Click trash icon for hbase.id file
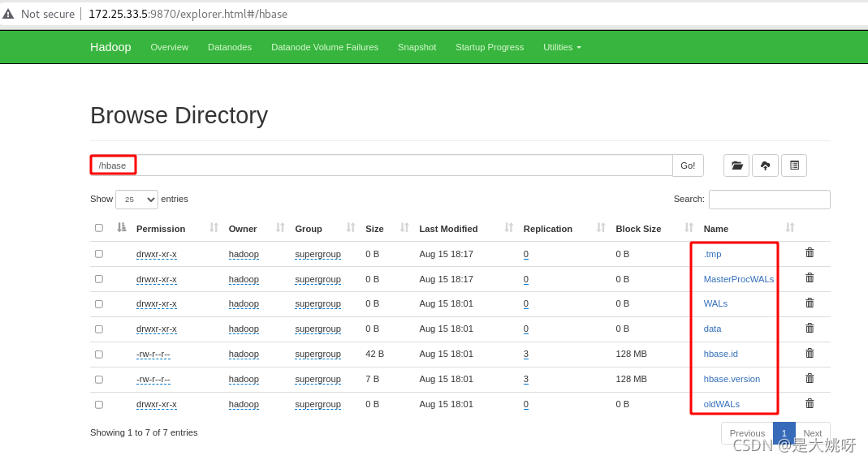868x460 pixels. point(810,353)
